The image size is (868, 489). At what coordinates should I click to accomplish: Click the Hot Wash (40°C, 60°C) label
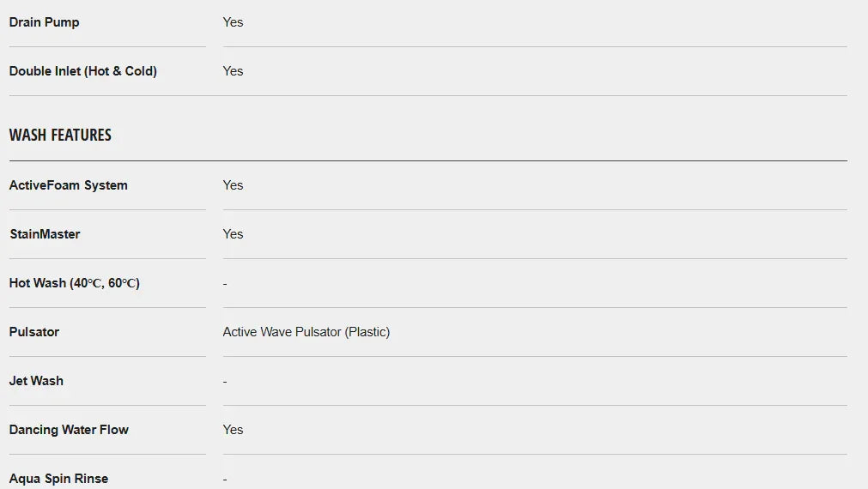click(x=74, y=283)
